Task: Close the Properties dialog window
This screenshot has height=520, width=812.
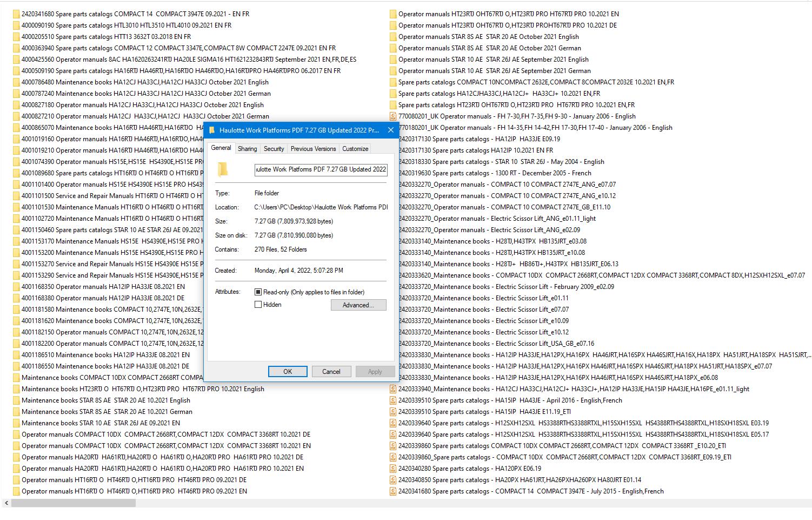Action: pyautogui.click(x=391, y=130)
